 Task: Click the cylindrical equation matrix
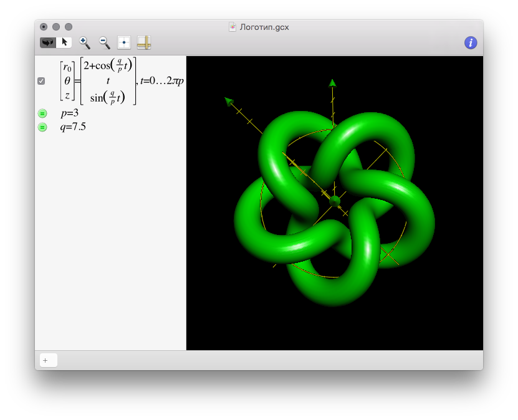point(107,81)
